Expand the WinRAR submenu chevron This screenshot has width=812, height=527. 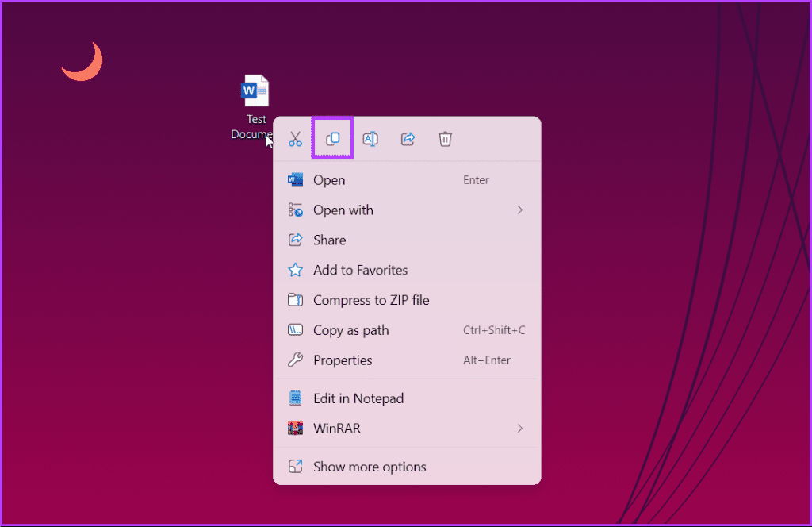[x=520, y=429]
